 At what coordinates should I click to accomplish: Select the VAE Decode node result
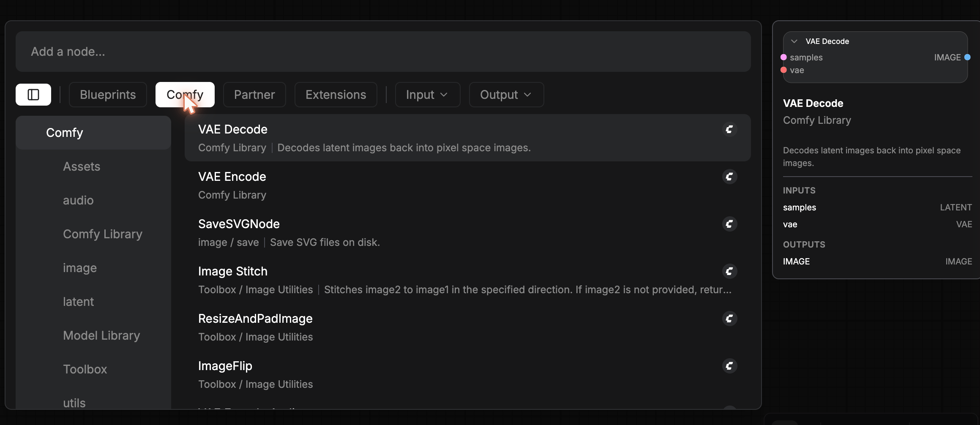click(467, 138)
